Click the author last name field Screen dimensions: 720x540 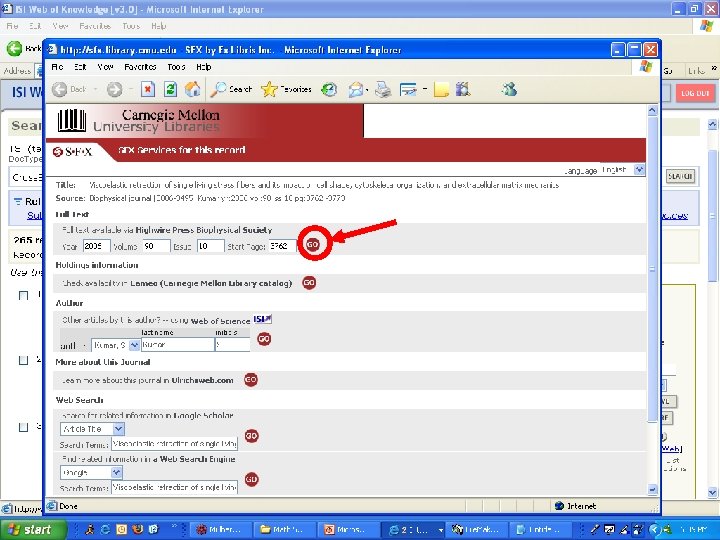[x=178, y=344]
